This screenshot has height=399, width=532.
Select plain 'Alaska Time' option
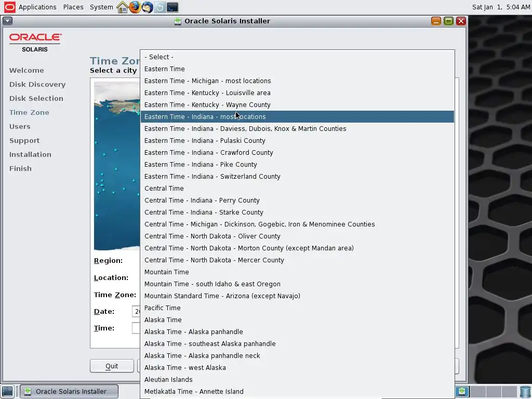point(297,320)
